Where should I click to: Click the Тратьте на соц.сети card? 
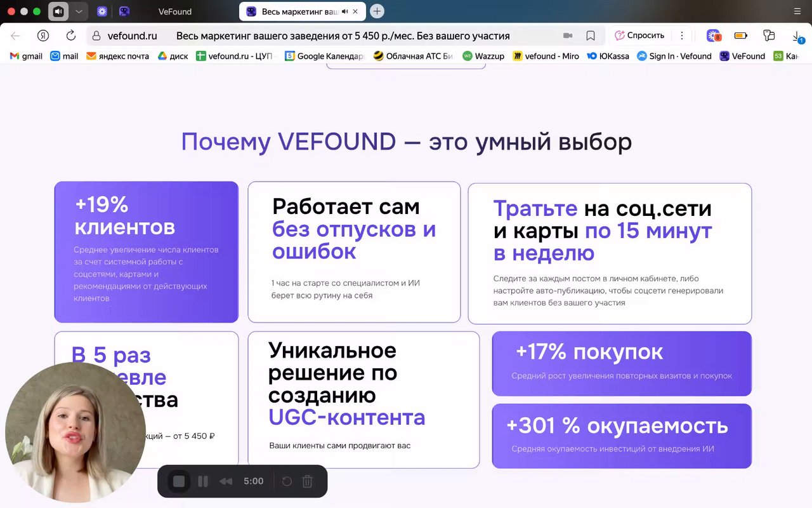[x=610, y=253]
